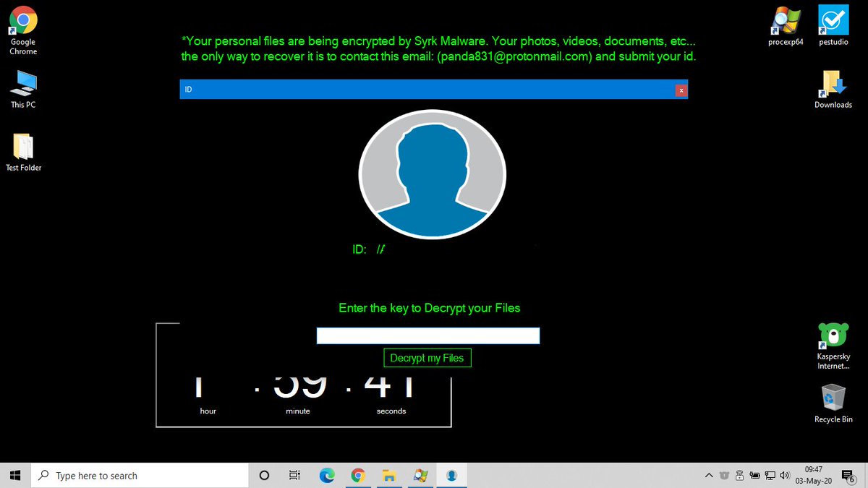Viewport: 868px width, 488px height.
Task: Click the 'seconds' timer label
Action: [391, 411]
